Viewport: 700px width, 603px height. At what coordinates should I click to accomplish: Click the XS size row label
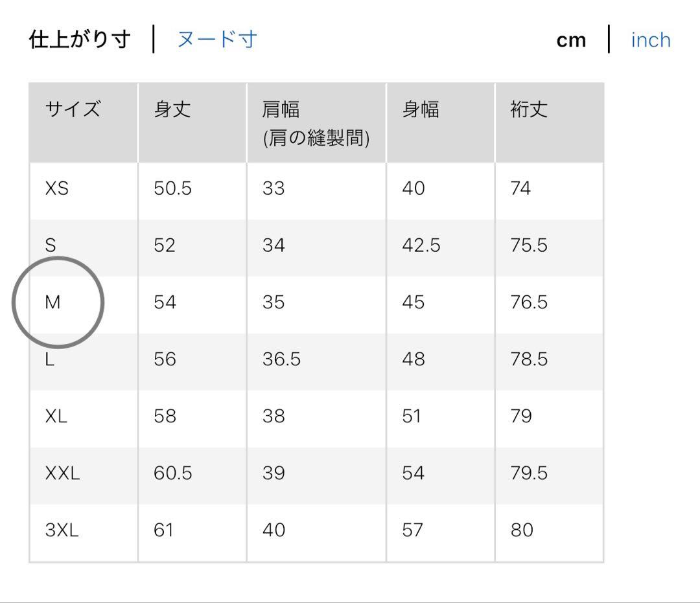tap(56, 188)
